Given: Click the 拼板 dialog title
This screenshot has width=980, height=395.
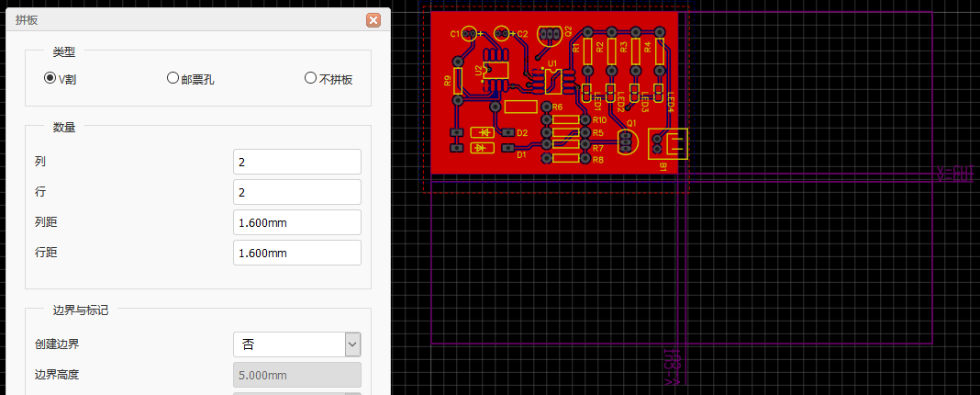Looking at the screenshot, I should pos(27,20).
